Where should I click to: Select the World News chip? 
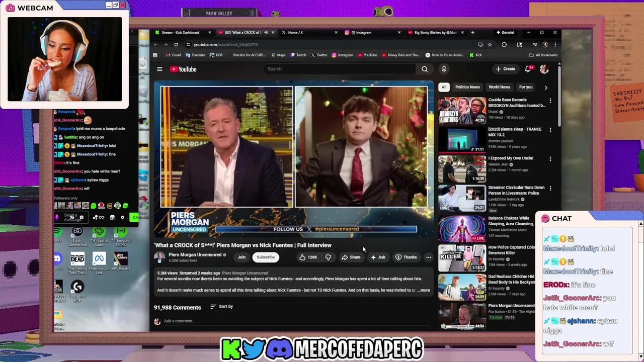click(x=499, y=87)
